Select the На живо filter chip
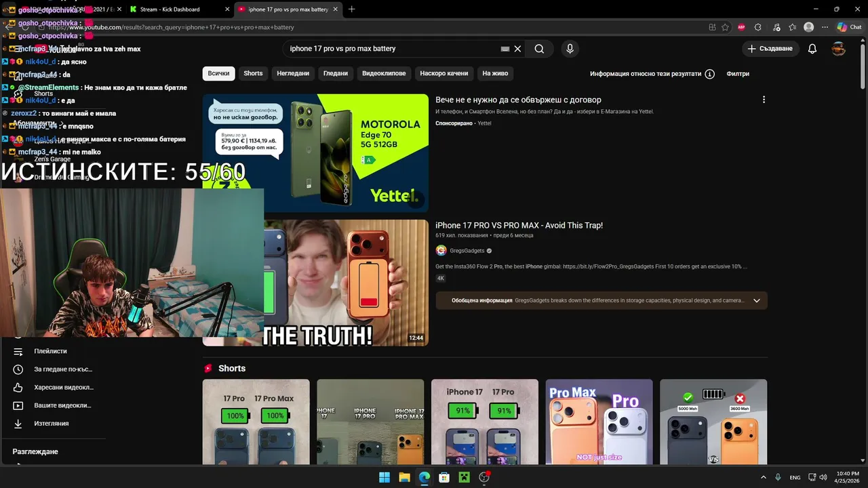The width and height of the screenshot is (868, 488). click(495, 73)
